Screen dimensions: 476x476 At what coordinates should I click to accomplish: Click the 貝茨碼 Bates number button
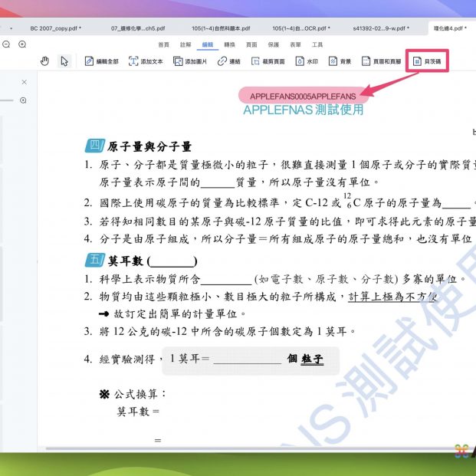pos(428,61)
